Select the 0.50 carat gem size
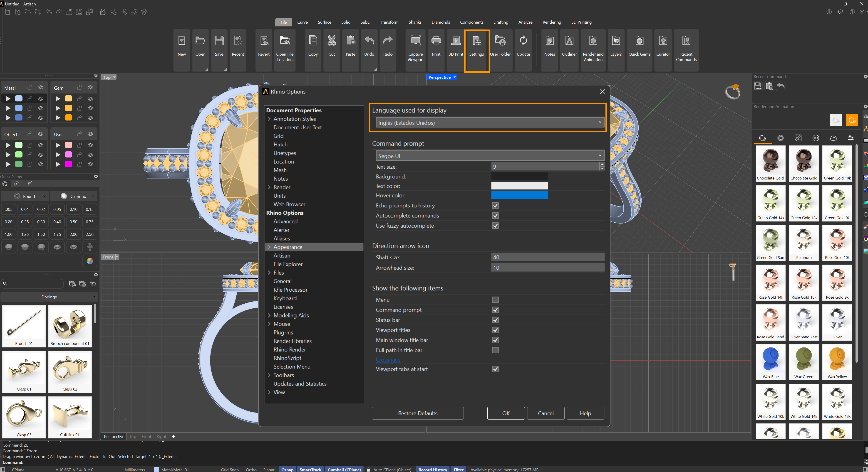Viewport: 868px width, 472px height. point(73,222)
